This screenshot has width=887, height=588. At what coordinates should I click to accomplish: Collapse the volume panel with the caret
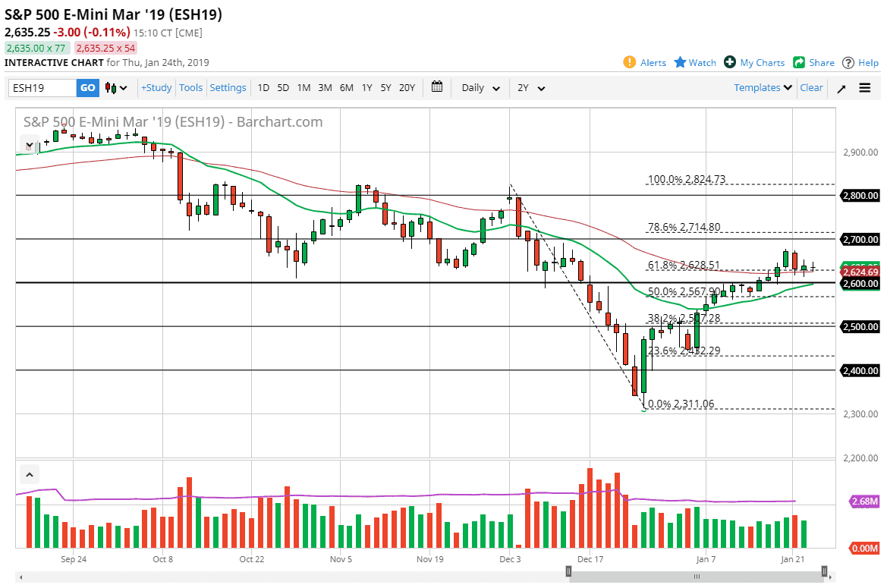click(x=29, y=473)
